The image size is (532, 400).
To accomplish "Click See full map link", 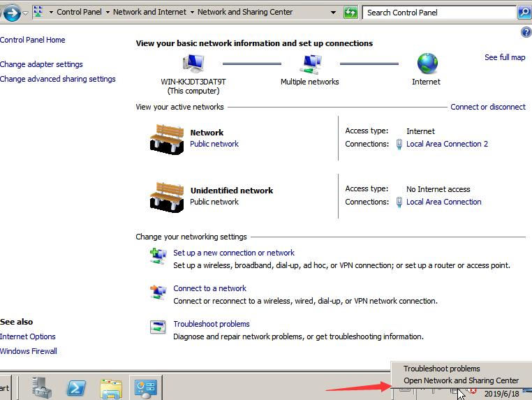I will [504, 57].
